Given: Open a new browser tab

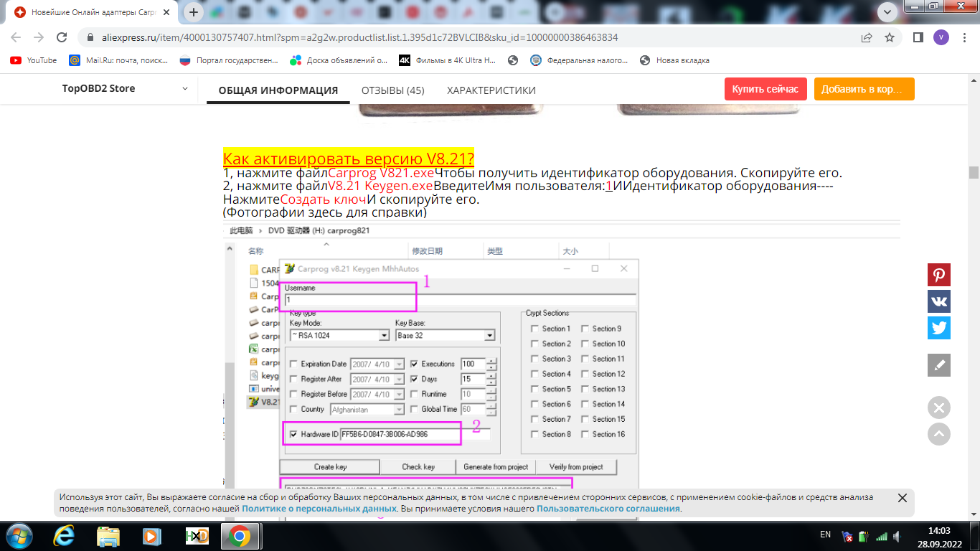Looking at the screenshot, I should pos(194,12).
